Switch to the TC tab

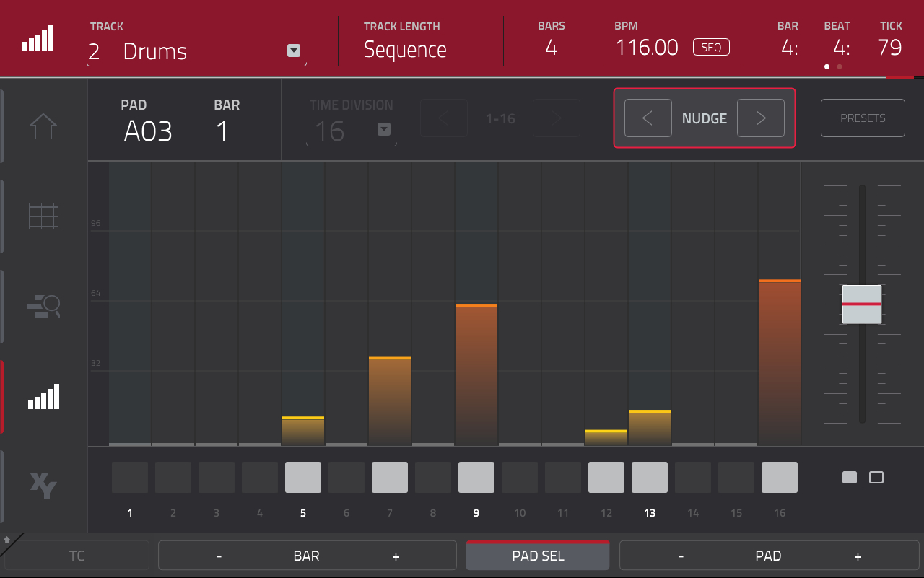(x=76, y=555)
